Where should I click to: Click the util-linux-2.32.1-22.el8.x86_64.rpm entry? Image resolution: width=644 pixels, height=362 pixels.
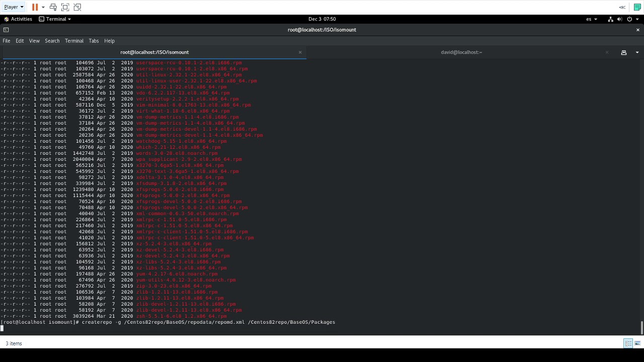point(189,75)
